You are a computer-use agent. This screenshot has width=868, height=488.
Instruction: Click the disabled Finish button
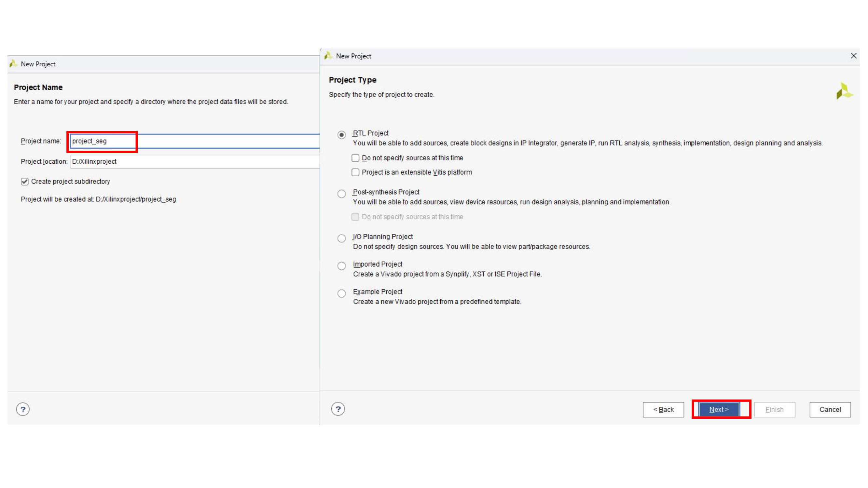coord(774,410)
